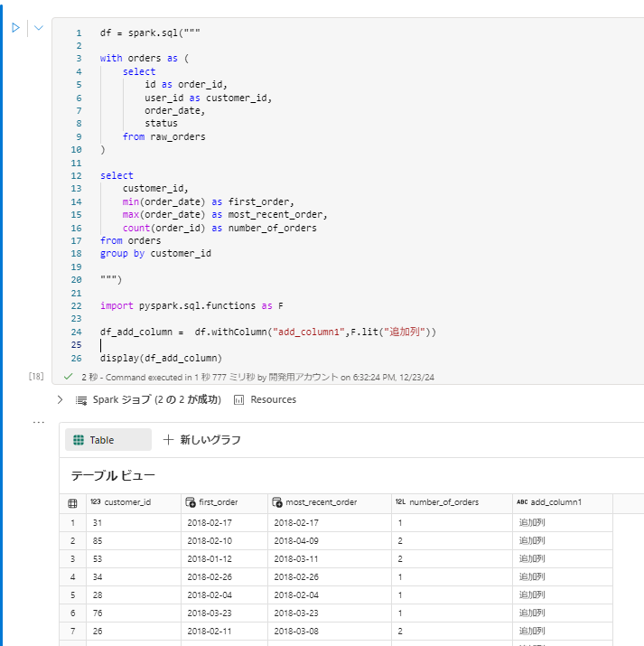Click the 123 type icon on customer_id
The image size is (644, 646).
(96, 501)
